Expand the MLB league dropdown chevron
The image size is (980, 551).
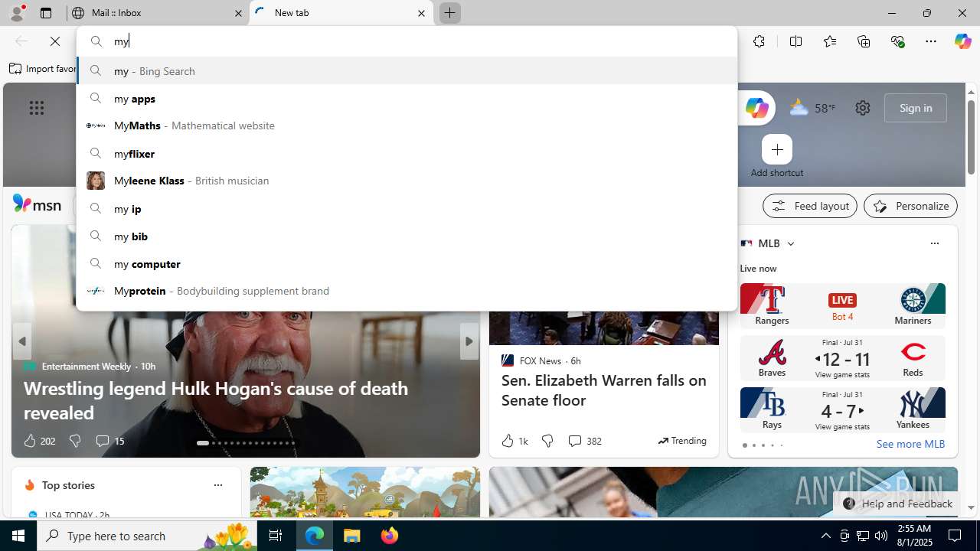pos(791,243)
